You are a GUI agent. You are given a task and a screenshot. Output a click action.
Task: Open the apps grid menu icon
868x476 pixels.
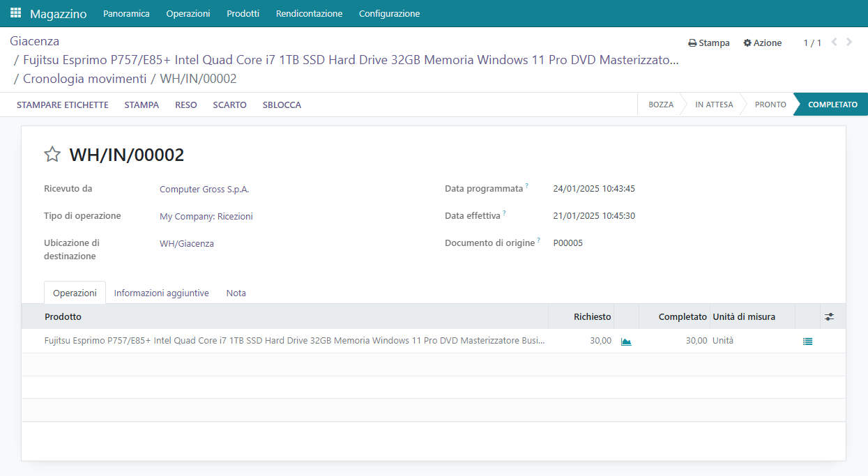click(15, 13)
